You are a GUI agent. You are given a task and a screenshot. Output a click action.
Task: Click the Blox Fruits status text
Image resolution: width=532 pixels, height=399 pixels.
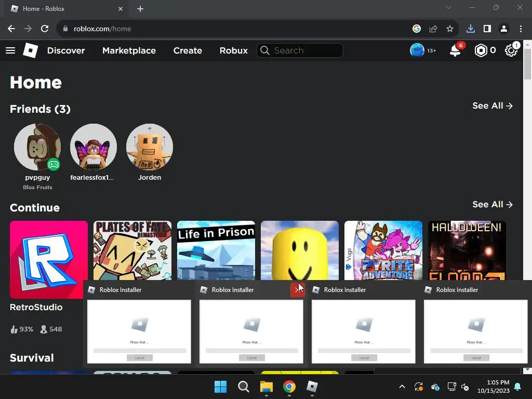pos(37,187)
